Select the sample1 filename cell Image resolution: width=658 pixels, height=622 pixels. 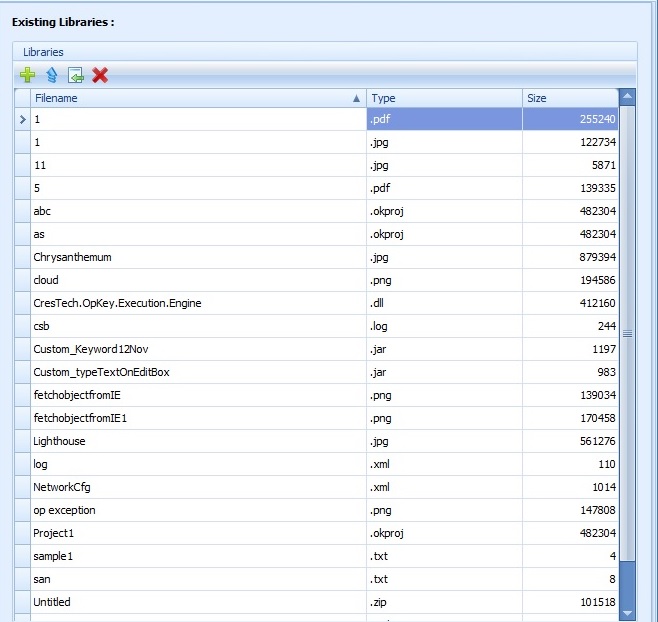coord(198,556)
